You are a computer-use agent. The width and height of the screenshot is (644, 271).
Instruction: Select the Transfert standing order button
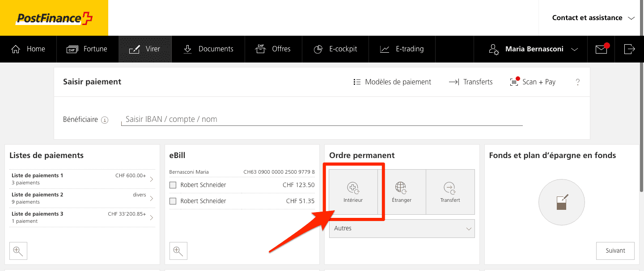click(450, 192)
